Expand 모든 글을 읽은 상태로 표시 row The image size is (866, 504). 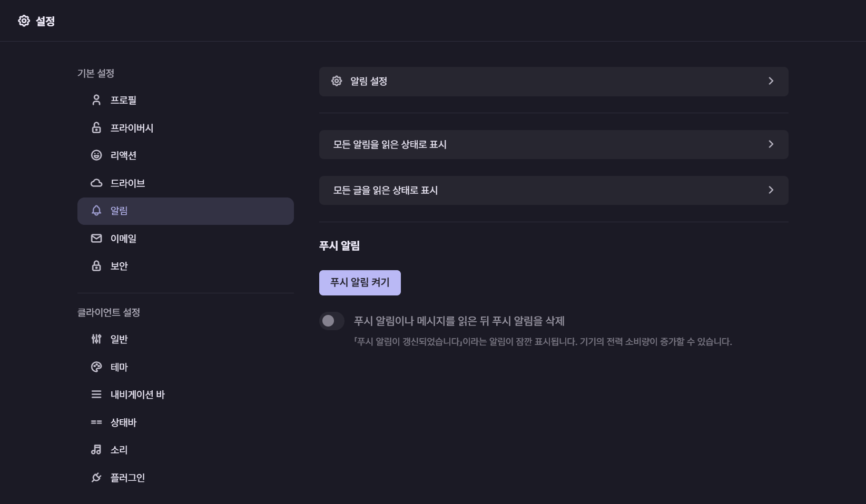[553, 190]
